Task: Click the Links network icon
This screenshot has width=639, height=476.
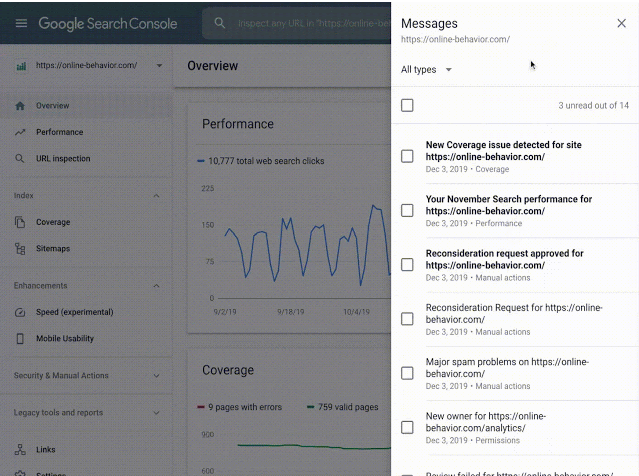Action: click(20, 450)
